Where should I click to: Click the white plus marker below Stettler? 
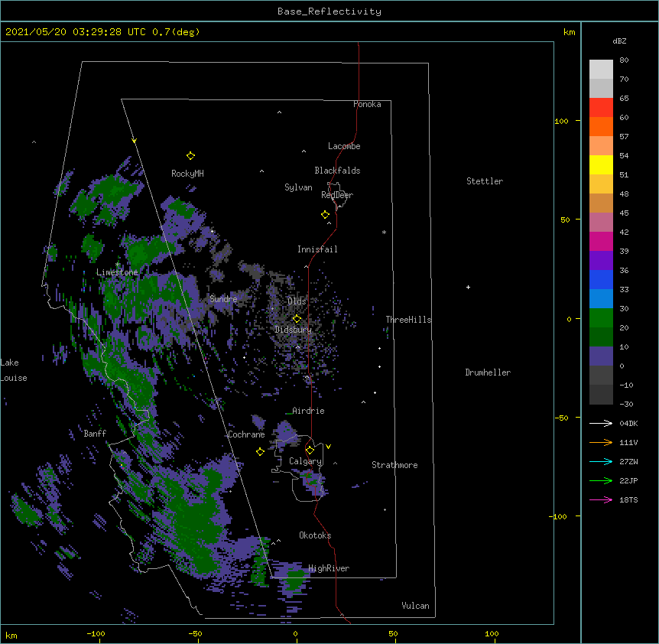coord(468,287)
